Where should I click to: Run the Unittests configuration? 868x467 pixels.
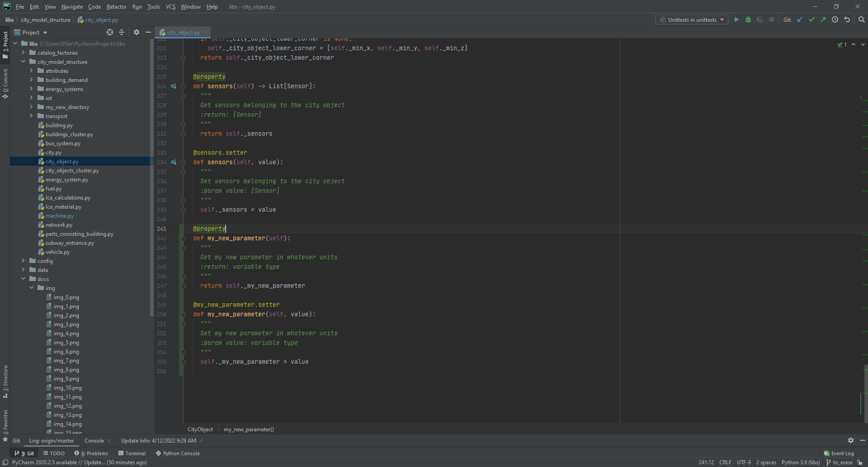[x=736, y=19]
